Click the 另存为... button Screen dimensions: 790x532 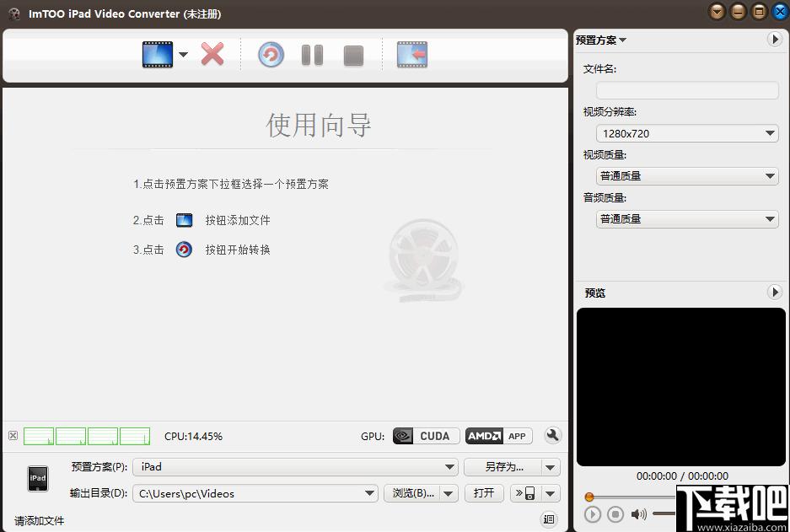pos(502,467)
